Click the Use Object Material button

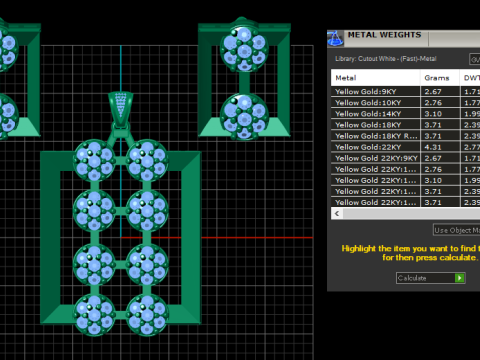pos(456,230)
